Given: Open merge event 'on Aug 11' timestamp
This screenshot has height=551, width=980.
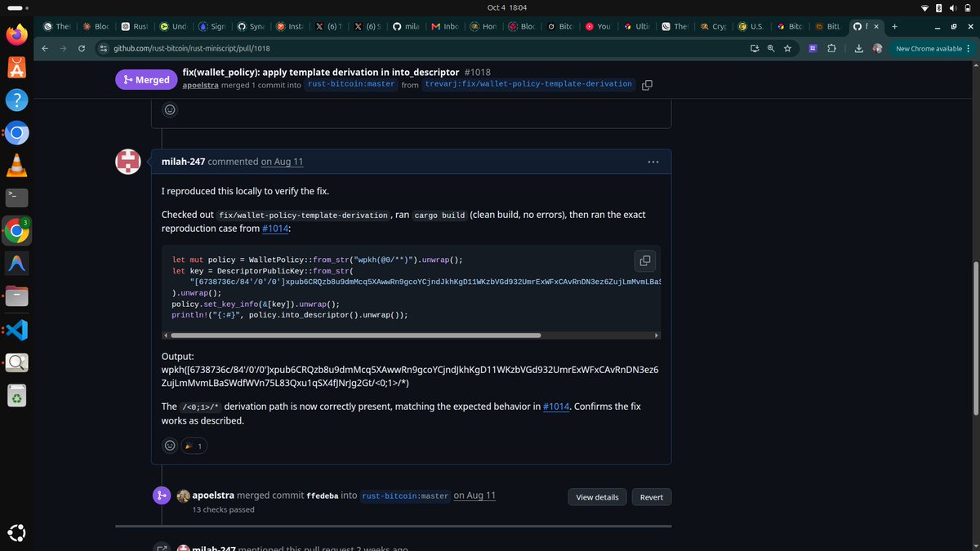Looking at the screenshot, I should (474, 495).
